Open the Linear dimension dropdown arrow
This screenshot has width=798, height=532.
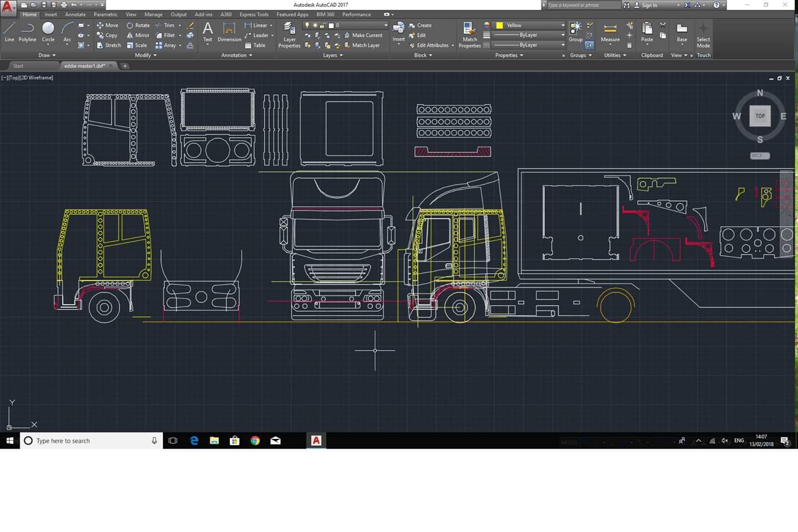271,25
